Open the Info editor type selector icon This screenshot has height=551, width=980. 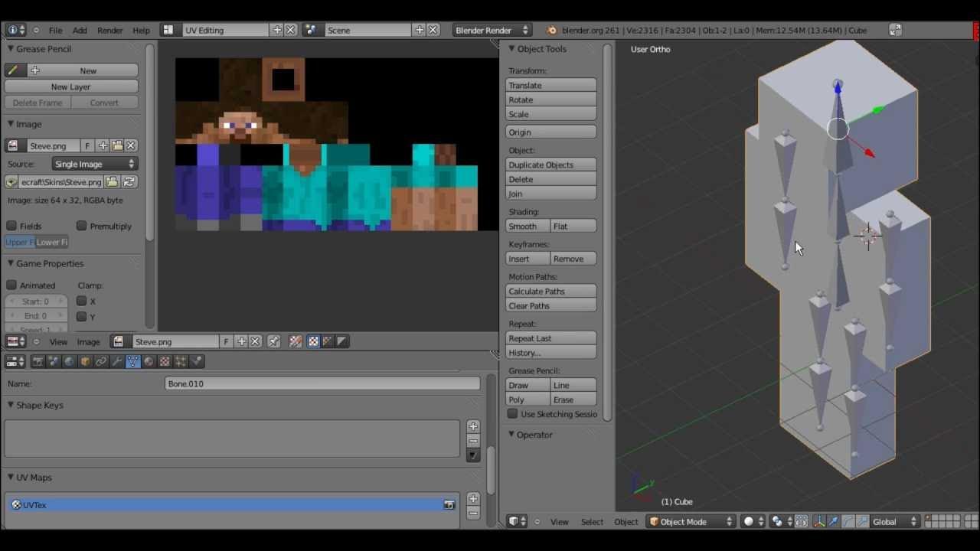(15, 30)
